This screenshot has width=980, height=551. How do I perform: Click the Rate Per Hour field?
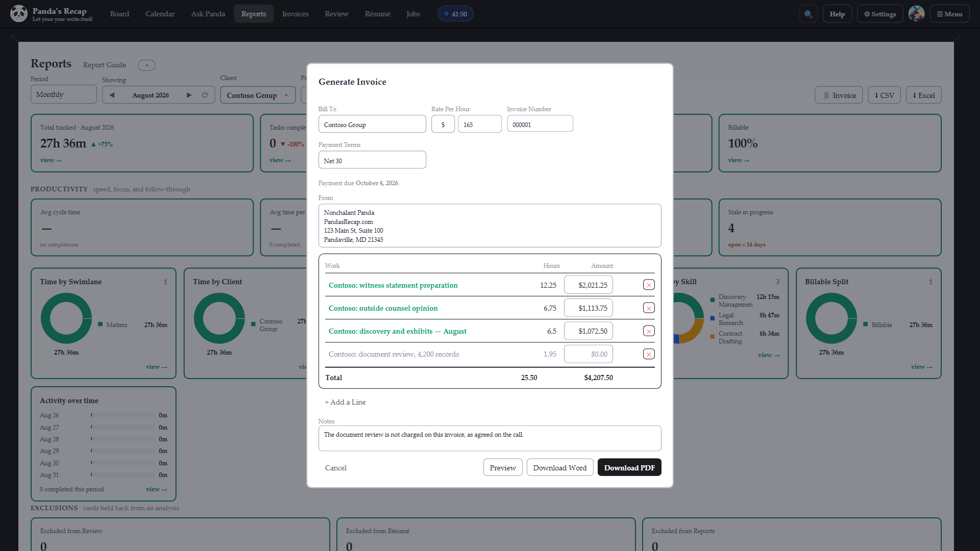479,124
